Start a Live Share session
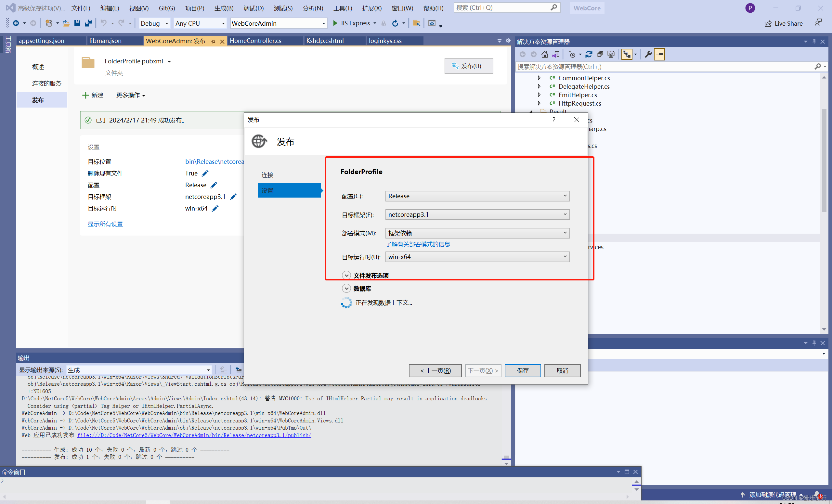 [783, 23]
